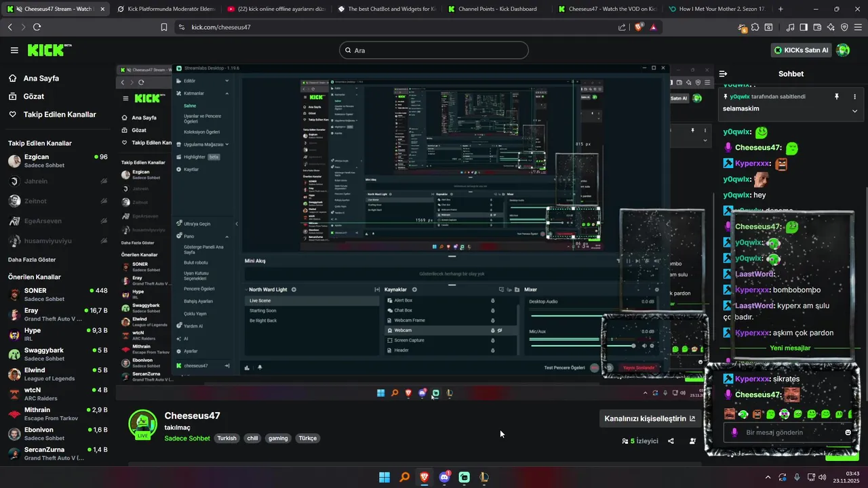This screenshot has height=488, width=868.
Task: Click the share page icon in address bar
Action: coord(622,27)
